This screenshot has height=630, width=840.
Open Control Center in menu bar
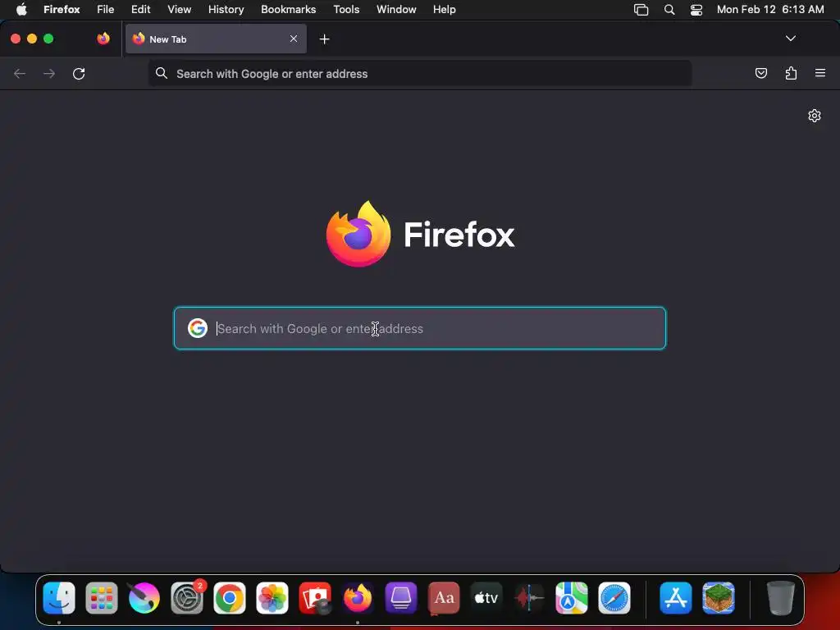click(696, 10)
